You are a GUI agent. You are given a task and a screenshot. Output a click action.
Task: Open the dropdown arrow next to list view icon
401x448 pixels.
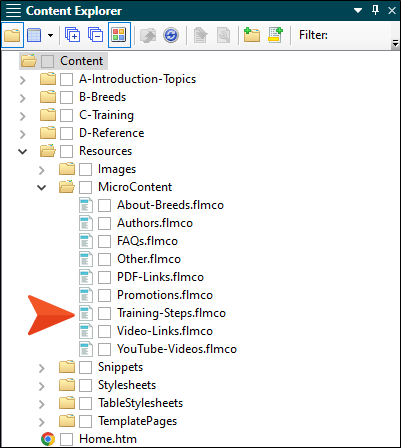click(x=50, y=35)
